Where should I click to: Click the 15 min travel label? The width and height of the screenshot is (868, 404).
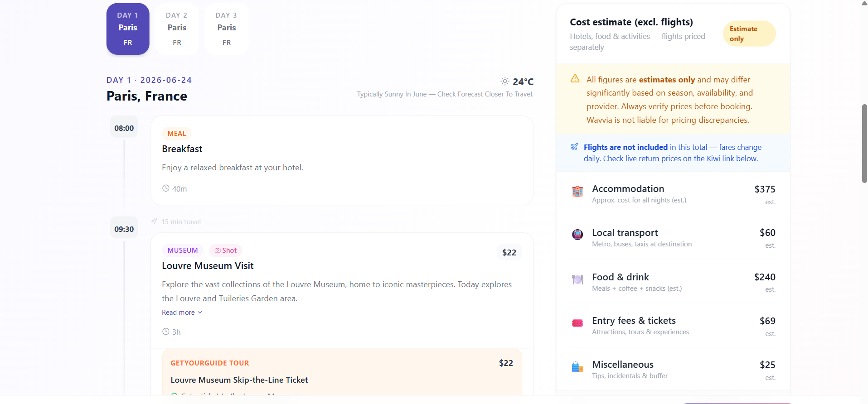point(181,222)
